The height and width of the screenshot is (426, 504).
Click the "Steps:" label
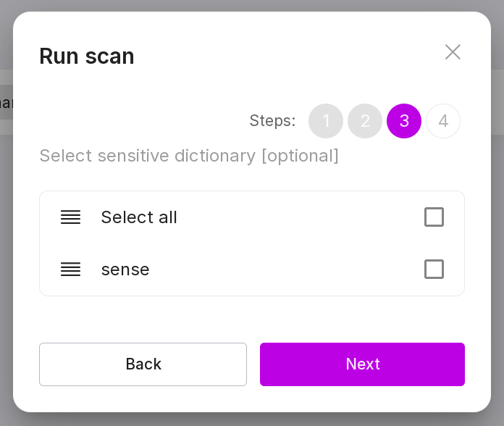[x=272, y=121]
